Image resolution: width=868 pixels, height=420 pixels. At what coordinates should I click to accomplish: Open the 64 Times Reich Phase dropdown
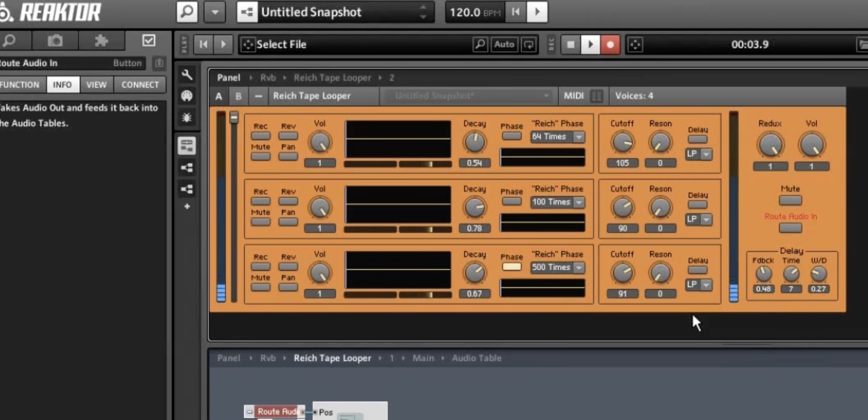[x=557, y=137]
